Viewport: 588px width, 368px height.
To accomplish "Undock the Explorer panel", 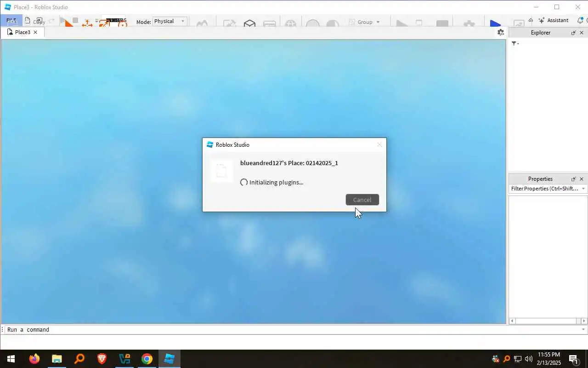I will pos(573,33).
